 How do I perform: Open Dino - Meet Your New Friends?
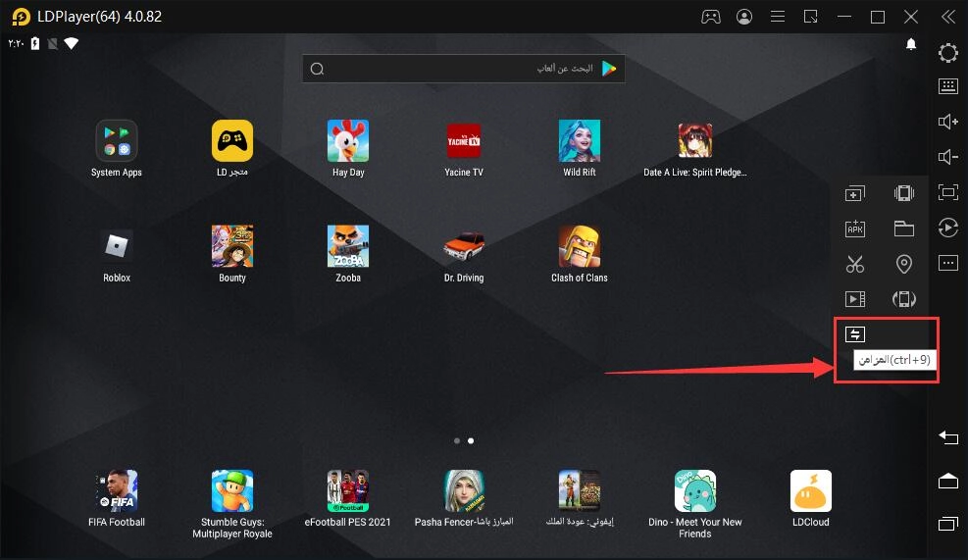click(x=695, y=490)
